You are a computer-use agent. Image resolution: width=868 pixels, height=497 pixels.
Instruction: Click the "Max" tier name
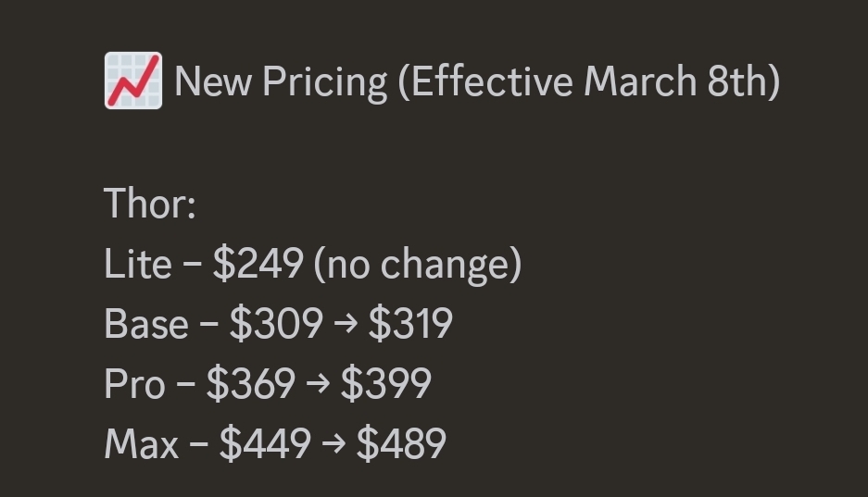141,443
